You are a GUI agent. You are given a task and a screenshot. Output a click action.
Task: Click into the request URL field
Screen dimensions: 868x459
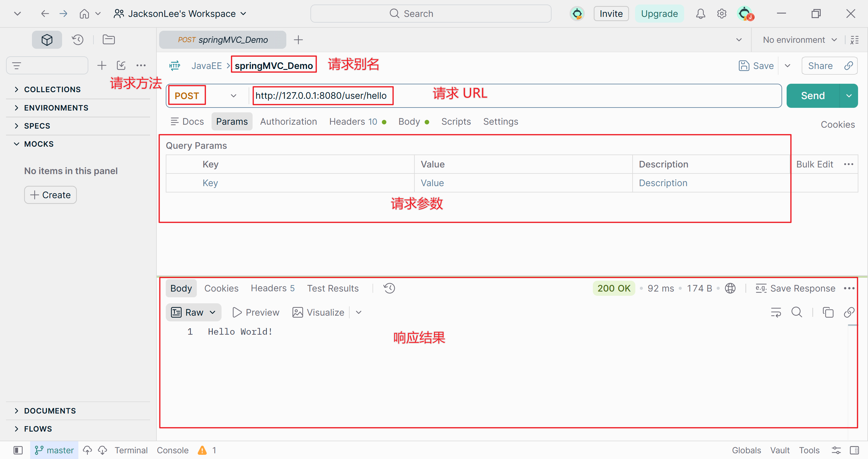[x=516, y=96]
